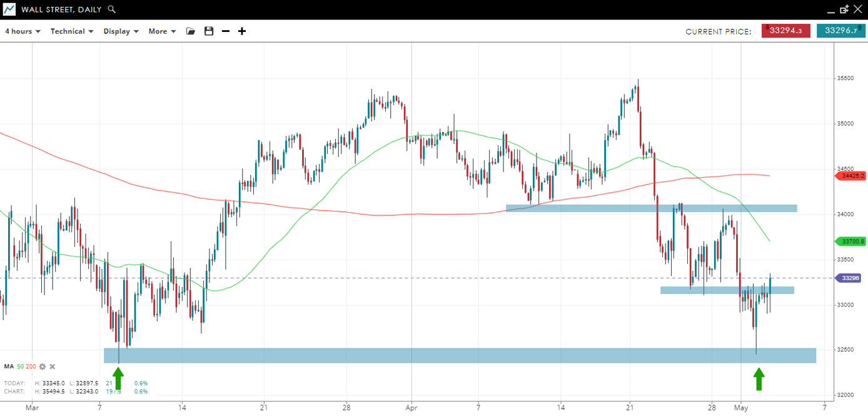Select the green 33700.8 MA price label
This screenshot has height=416, width=868.
click(852, 241)
